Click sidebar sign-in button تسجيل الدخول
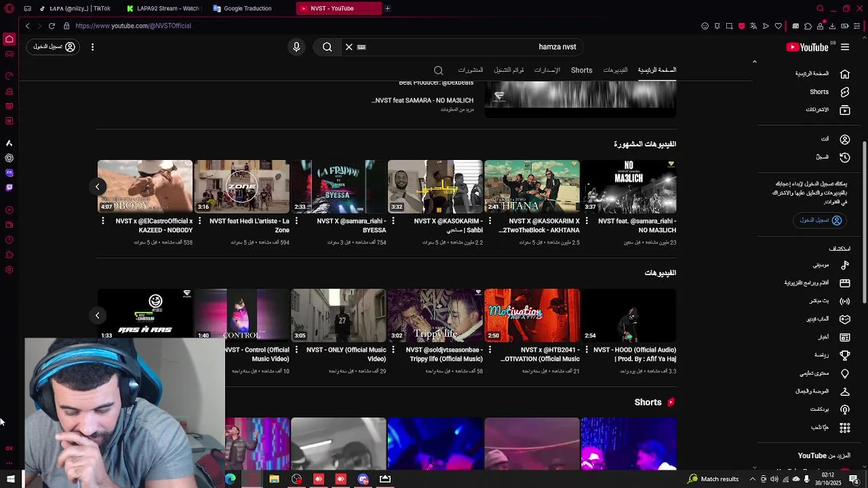The height and width of the screenshot is (488, 868). [x=821, y=220]
